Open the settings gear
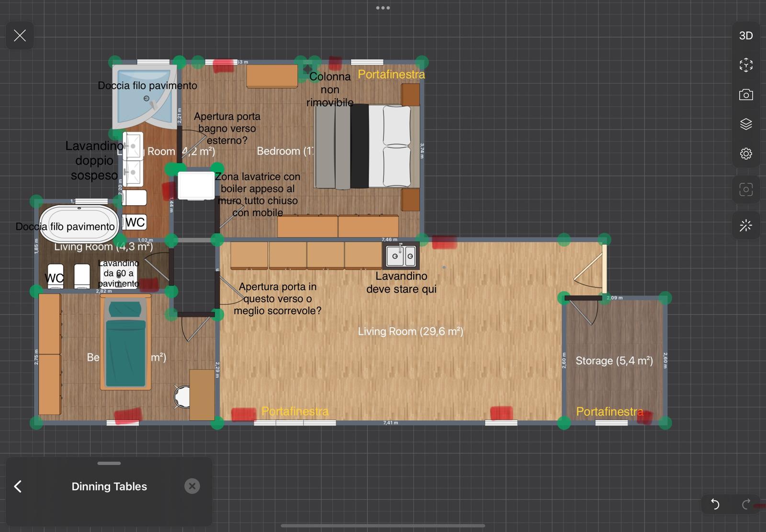This screenshot has height=532, width=766. (745, 154)
